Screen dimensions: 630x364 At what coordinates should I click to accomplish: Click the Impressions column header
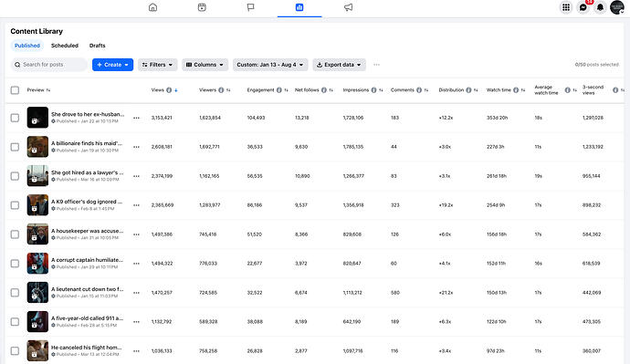click(355, 90)
